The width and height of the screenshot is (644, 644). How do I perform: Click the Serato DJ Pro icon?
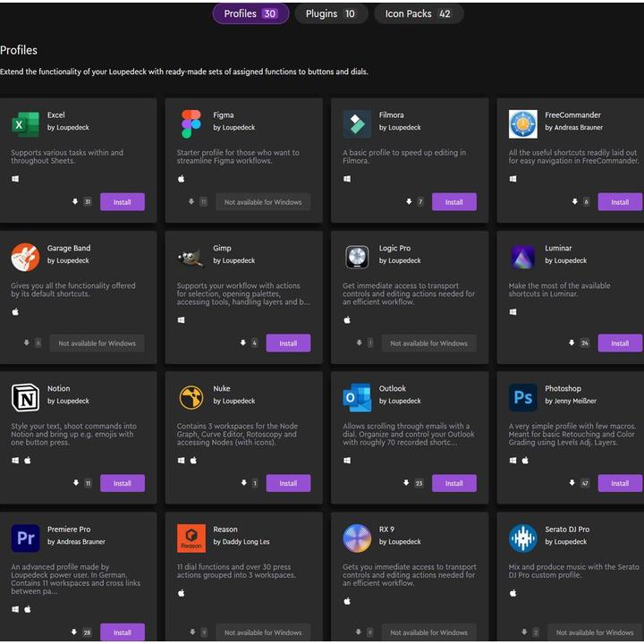coord(522,538)
